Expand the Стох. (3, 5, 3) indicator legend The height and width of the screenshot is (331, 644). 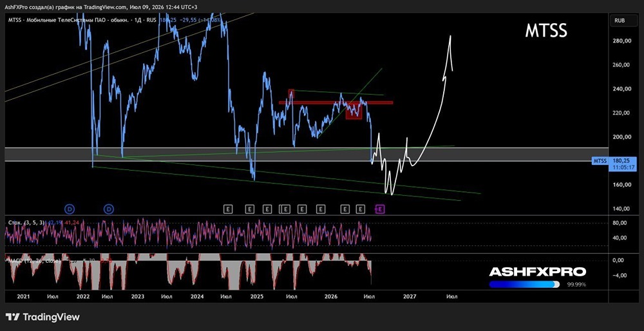point(26,222)
